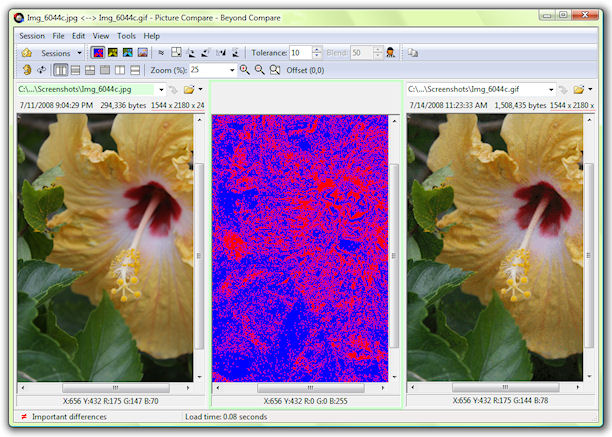The image size is (612, 437).
Task: Open the Session menu
Action: (x=32, y=36)
